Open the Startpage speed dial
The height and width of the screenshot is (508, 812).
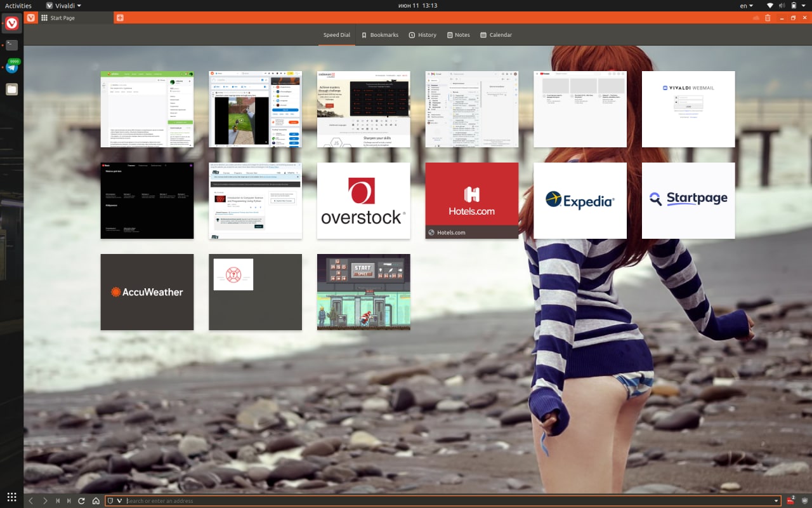688,201
